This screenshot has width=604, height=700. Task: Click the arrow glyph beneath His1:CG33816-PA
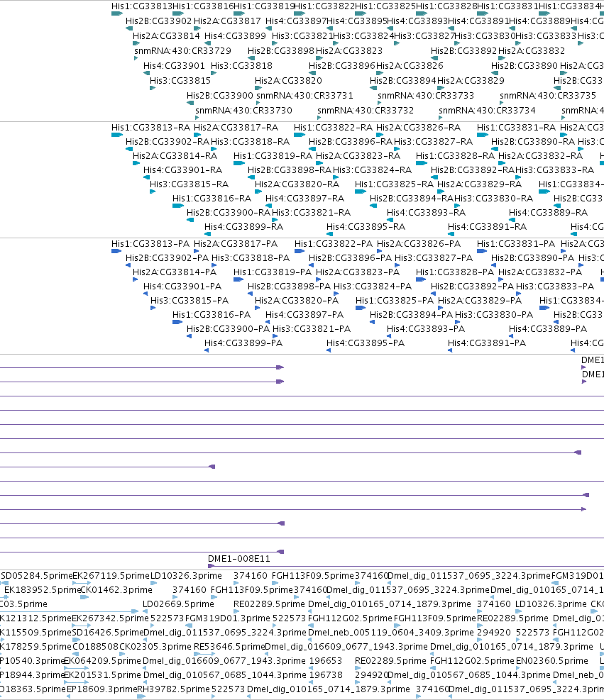tap(177, 321)
